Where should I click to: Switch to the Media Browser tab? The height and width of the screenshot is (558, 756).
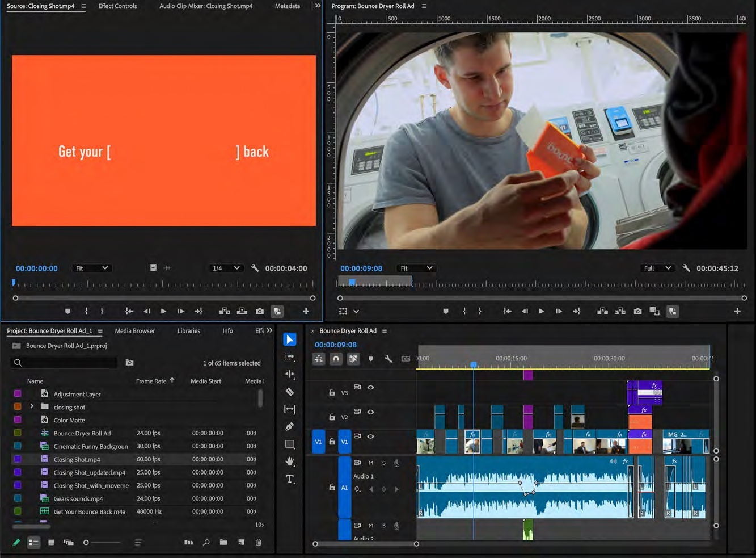click(135, 330)
